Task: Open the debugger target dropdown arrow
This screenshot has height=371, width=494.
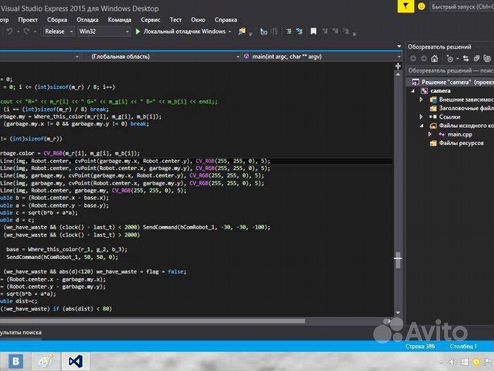Action: [x=230, y=32]
